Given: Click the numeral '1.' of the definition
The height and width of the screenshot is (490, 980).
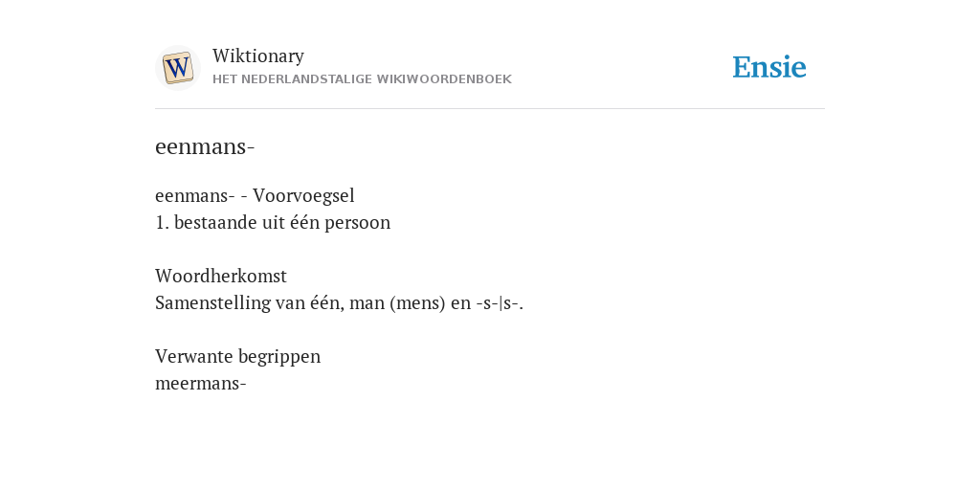Looking at the screenshot, I should point(162,222).
